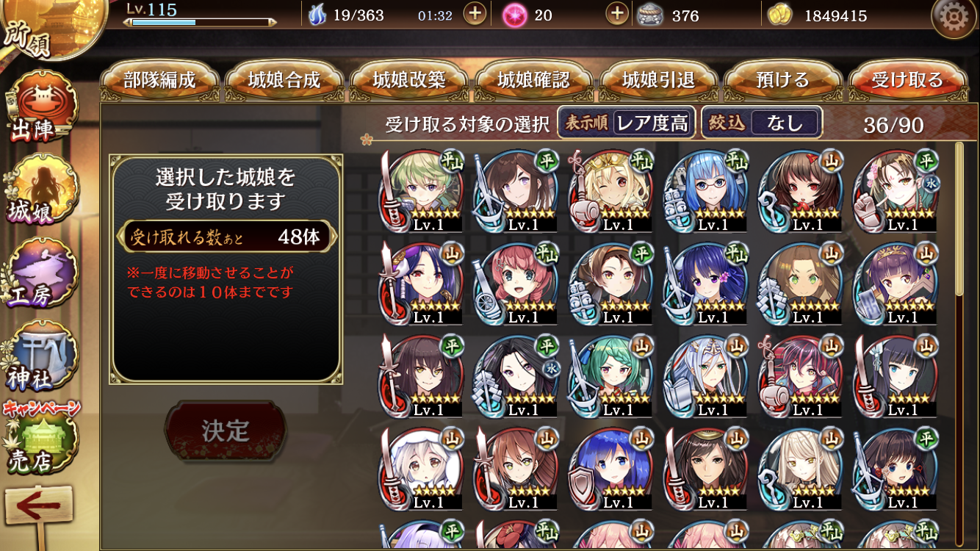Open the 城娘引退 tab
The width and height of the screenshot is (980, 551).
tap(658, 79)
